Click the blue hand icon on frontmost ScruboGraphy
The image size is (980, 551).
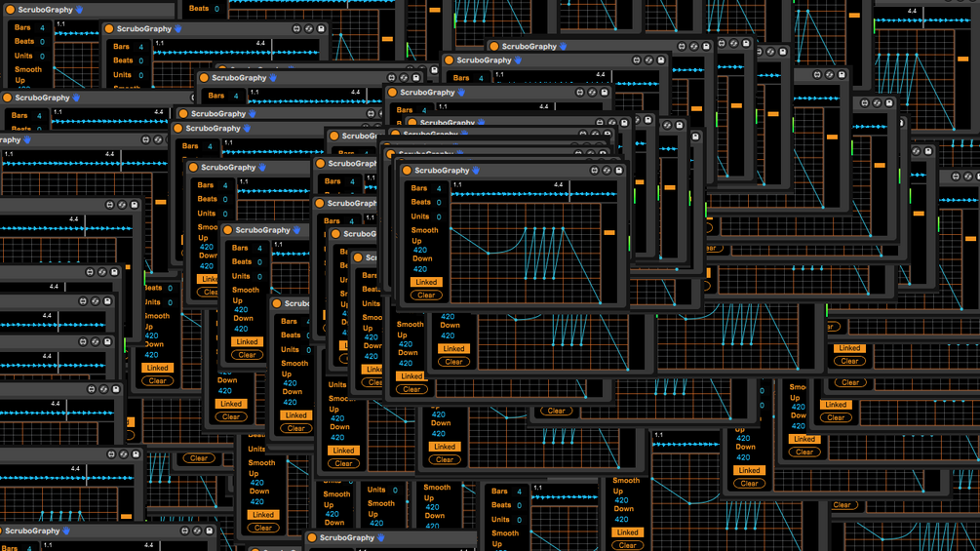pyautogui.click(x=476, y=170)
